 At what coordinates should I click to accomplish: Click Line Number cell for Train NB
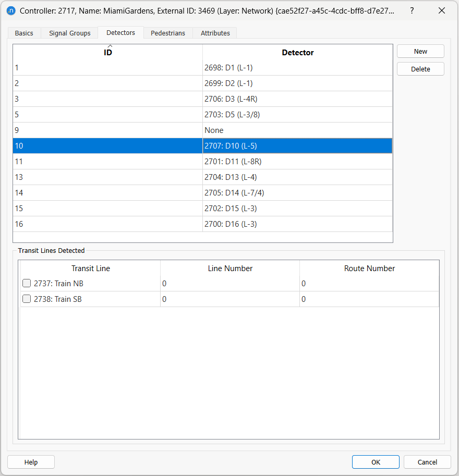coord(229,284)
